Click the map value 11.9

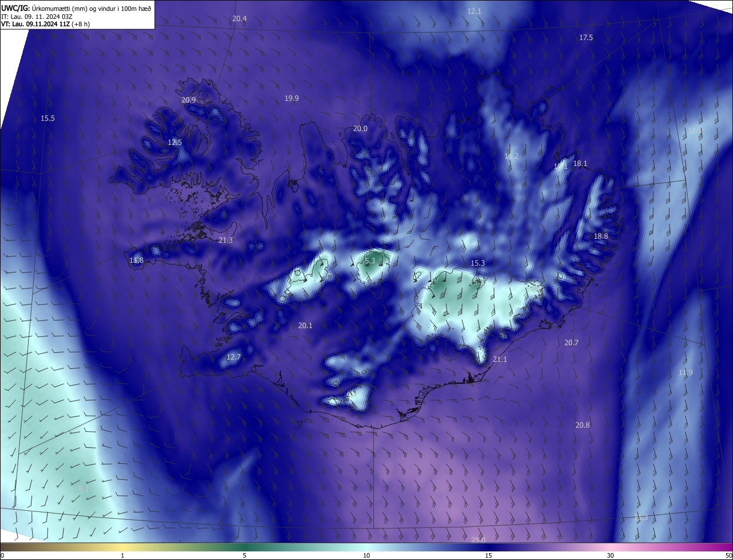(x=685, y=373)
